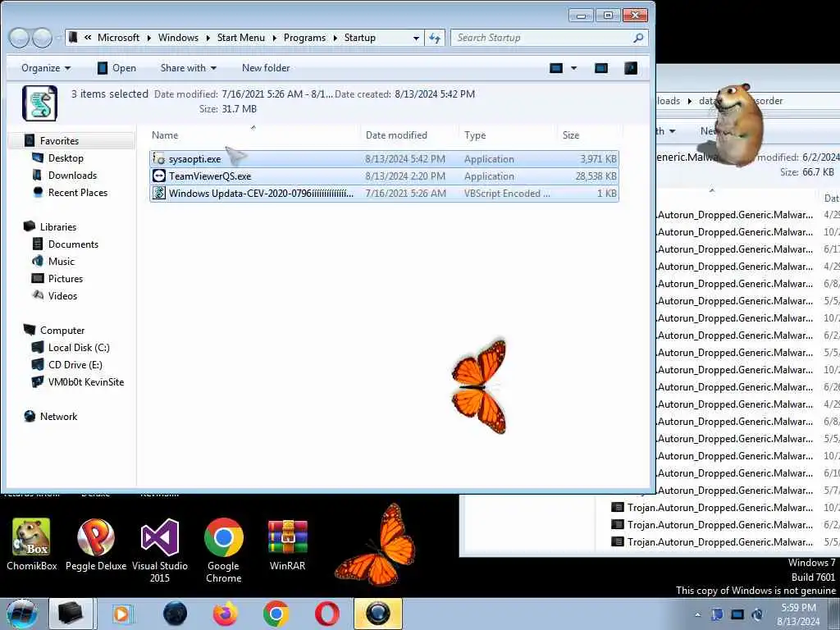The image size is (840, 630).
Task: Open Recent Places under Favorites
Action: pyautogui.click(x=78, y=192)
